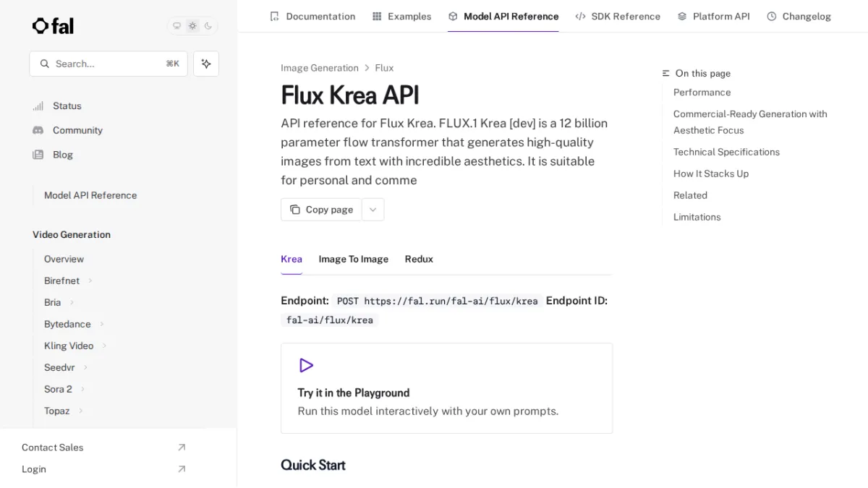
Task: Click the Quick Start heading
Action: [x=313, y=465]
